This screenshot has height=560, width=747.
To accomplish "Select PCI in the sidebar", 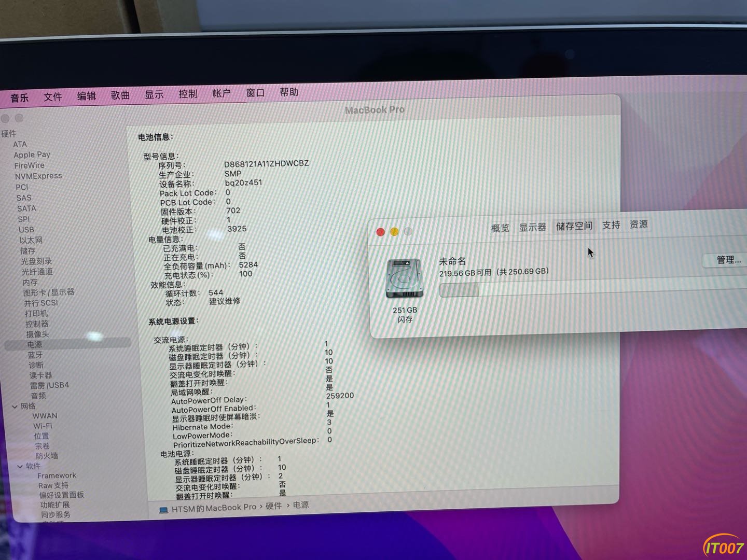I will 22,187.
